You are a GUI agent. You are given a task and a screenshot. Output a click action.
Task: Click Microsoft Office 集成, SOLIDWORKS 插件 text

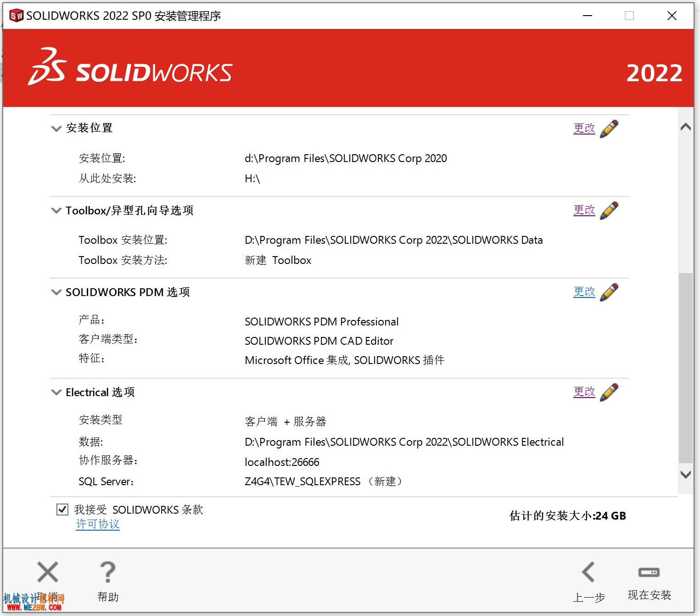tap(345, 360)
